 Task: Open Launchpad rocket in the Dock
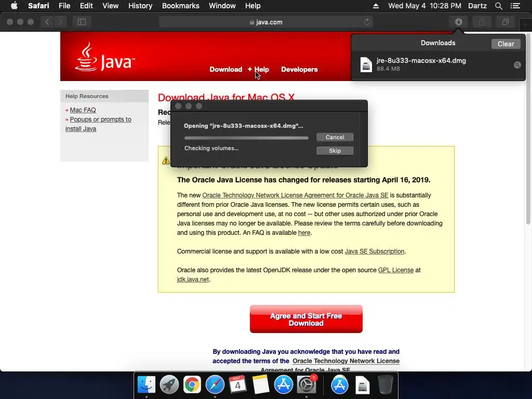click(169, 384)
